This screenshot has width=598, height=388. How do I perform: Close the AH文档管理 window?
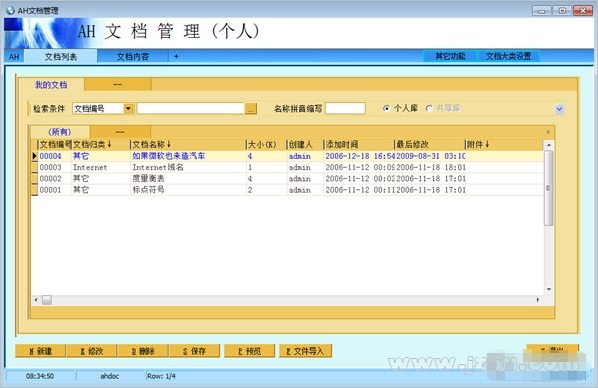click(583, 11)
